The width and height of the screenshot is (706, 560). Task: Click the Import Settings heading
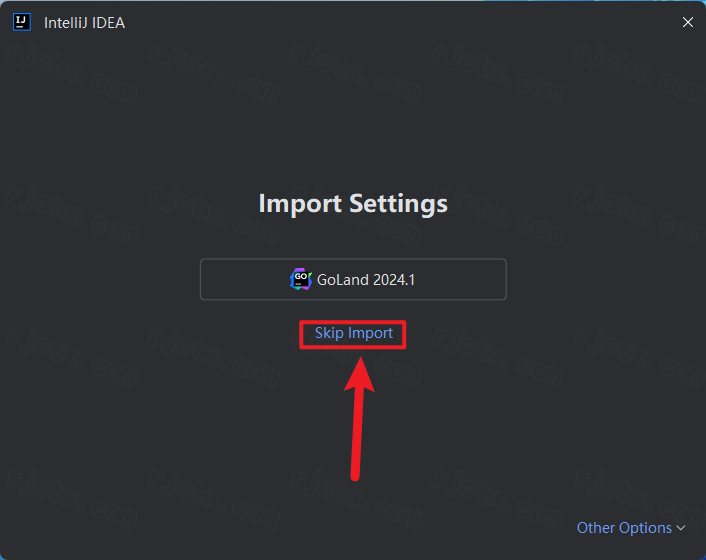353,203
